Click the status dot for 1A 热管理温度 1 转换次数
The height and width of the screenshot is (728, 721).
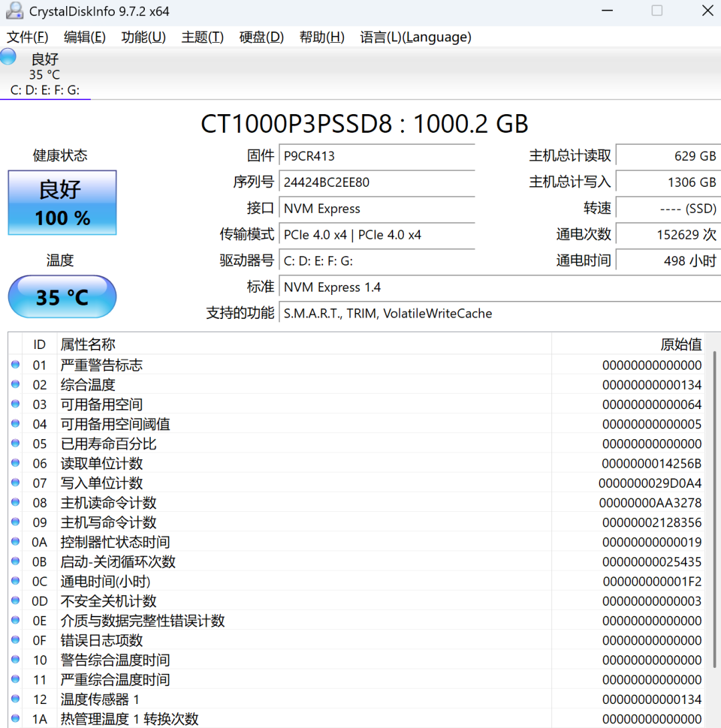coord(15,718)
